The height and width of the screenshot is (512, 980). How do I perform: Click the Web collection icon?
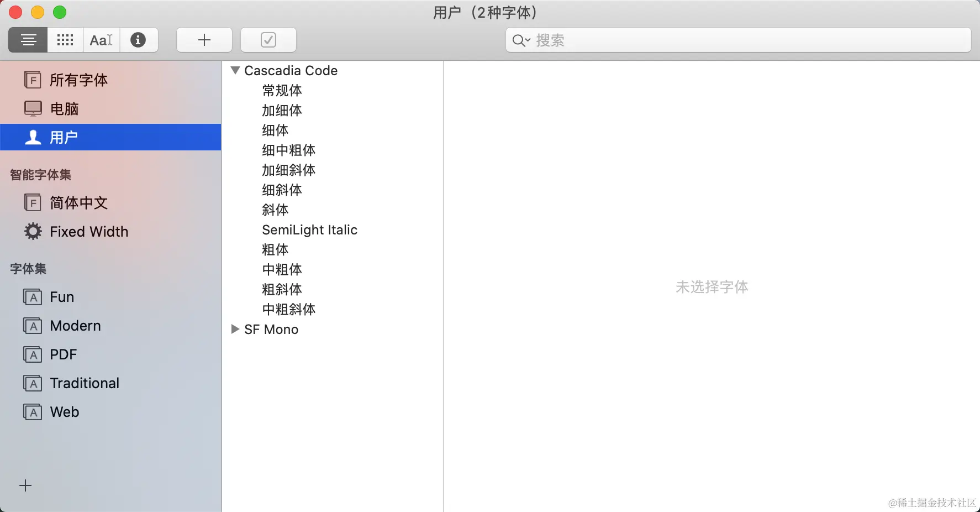coord(33,412)
